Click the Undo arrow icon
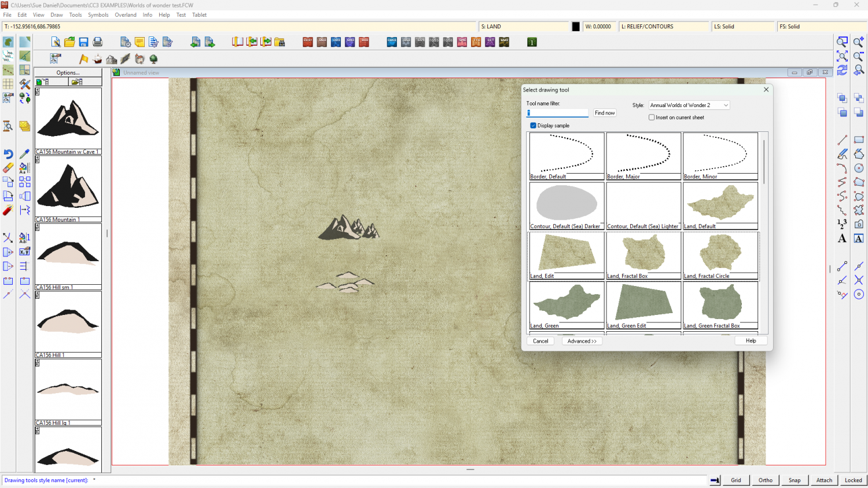 coord(8,154)
